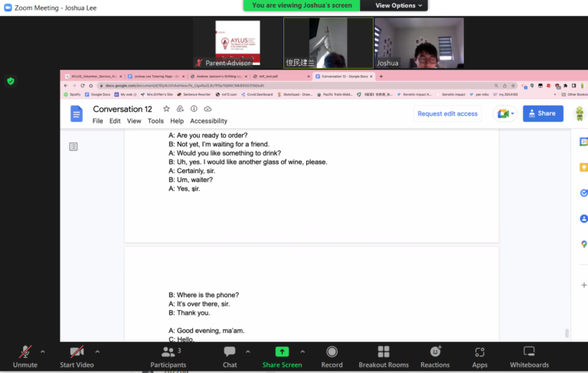Viewport: 588px width, 373px height.
Task: Open Contacts in side panel
Action: tap(583, 218)
